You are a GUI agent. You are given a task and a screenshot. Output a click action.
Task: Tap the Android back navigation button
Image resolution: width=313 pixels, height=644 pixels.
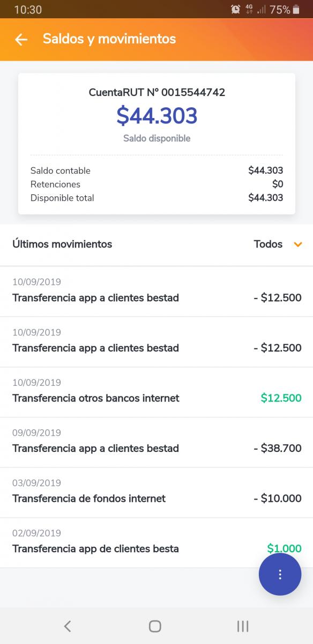coord(68,626)
